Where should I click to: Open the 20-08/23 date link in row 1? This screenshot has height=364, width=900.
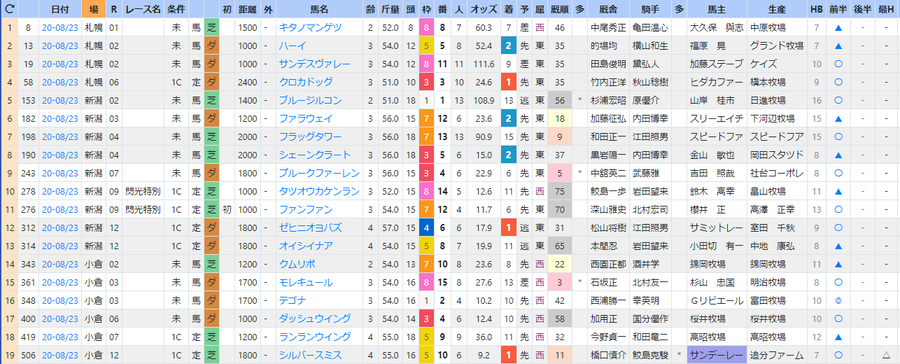pyautogui.click(x=60, y=28)
